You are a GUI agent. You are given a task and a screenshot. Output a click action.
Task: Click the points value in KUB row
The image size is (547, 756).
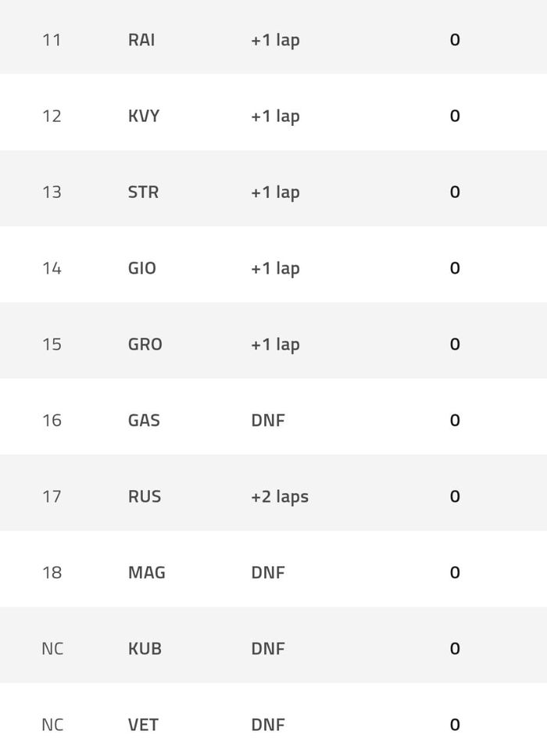455,649
